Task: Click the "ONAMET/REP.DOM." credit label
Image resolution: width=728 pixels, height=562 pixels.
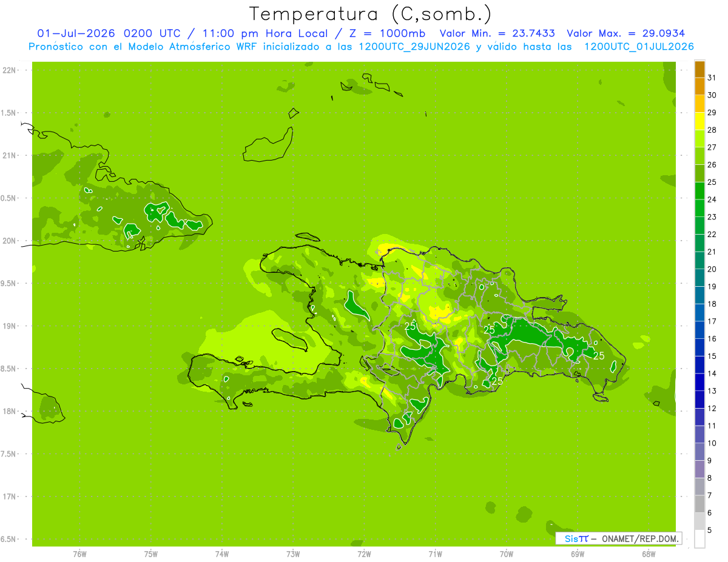Action: pyautogui.click(x=639, y=538)
